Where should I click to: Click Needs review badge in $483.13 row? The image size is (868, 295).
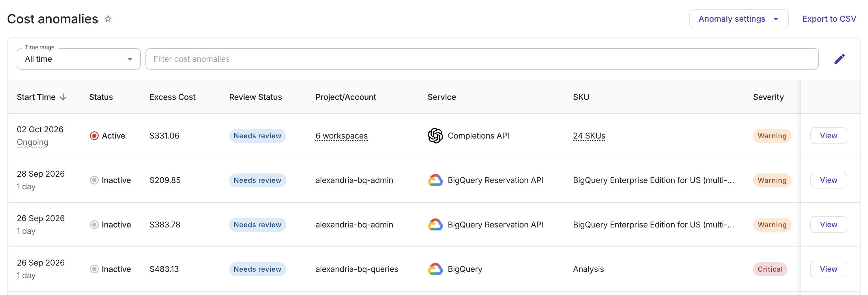coord(257,269)
